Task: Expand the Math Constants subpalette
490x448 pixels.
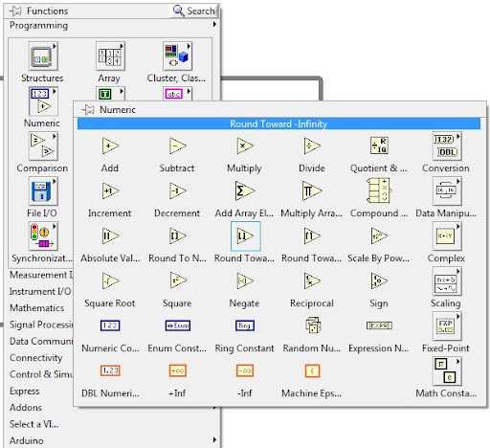Action: (447, 371)
